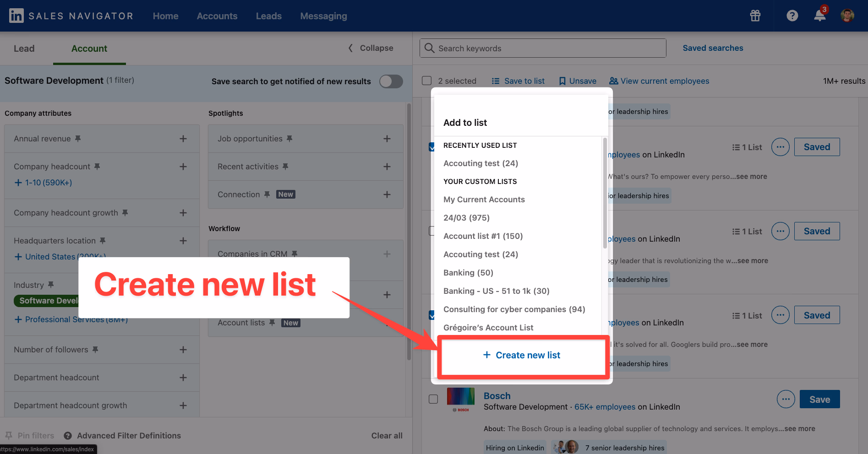Click the LinkedIn logo icon
Image resolution: width=868 pixels, height=454 pixels.
pos(16,16)
